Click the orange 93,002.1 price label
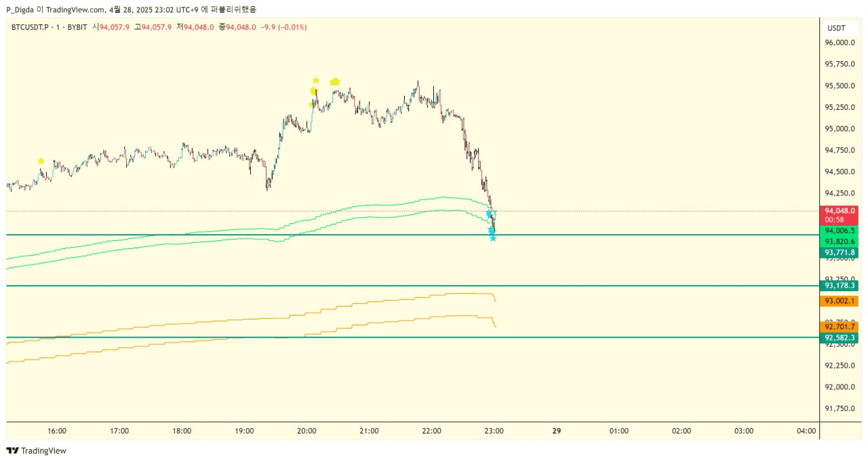 839,301
